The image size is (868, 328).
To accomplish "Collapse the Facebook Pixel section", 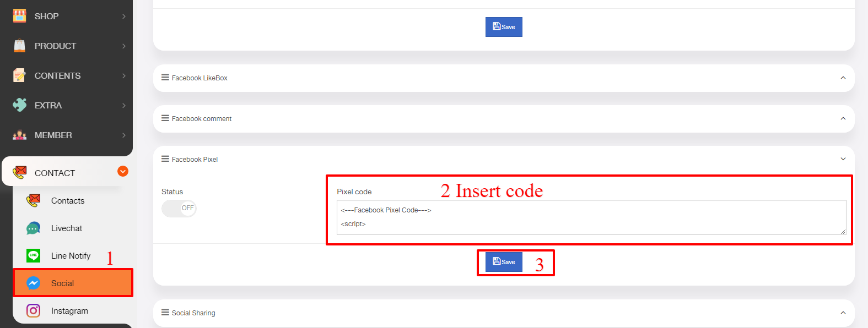I will 843,159.
